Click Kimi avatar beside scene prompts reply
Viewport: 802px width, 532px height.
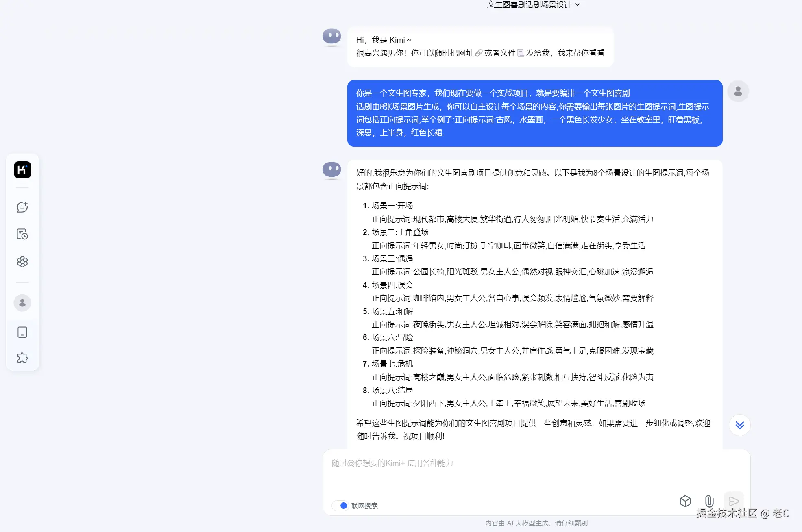point(332,170)
